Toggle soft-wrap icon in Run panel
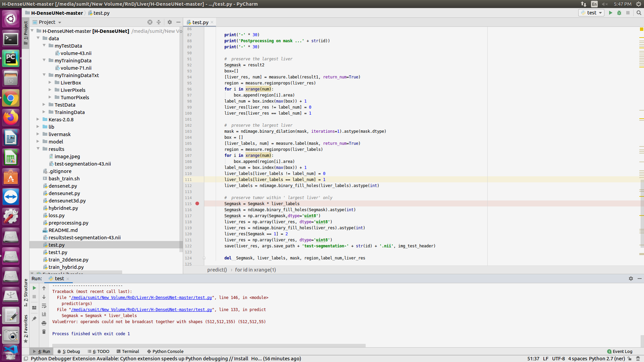Image resolution: width=644 pixels, height=362 pixels. click(x=44, y=306)
